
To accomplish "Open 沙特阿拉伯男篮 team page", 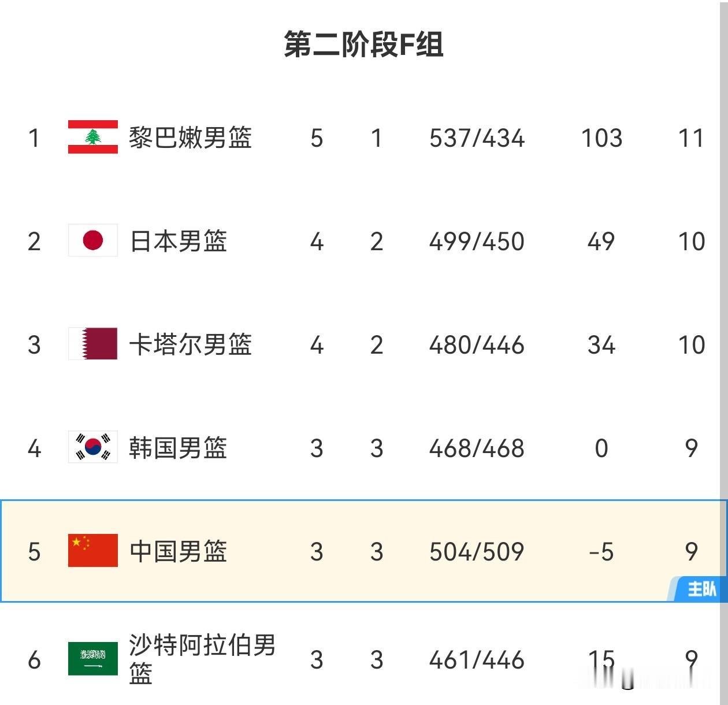I will click(202, 659).
